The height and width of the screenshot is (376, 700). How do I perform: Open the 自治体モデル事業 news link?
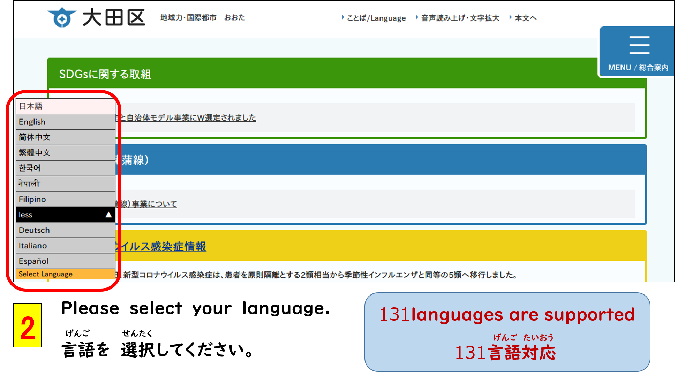186,118
